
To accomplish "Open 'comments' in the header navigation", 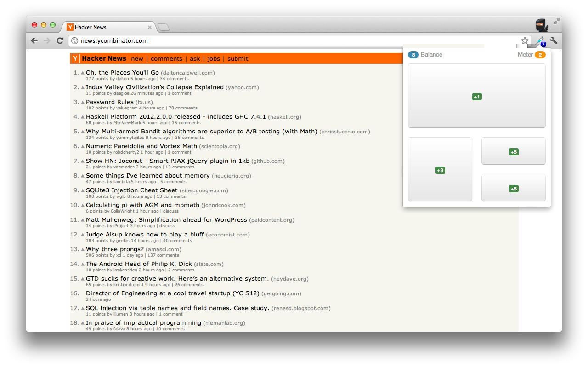I will [x=166, y=58].
